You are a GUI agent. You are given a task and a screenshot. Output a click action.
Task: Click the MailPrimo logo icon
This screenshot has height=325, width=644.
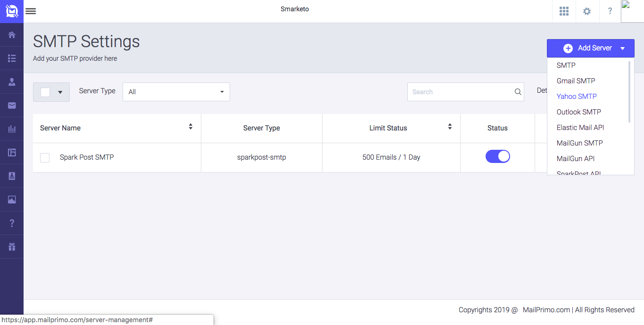point(12,11)
